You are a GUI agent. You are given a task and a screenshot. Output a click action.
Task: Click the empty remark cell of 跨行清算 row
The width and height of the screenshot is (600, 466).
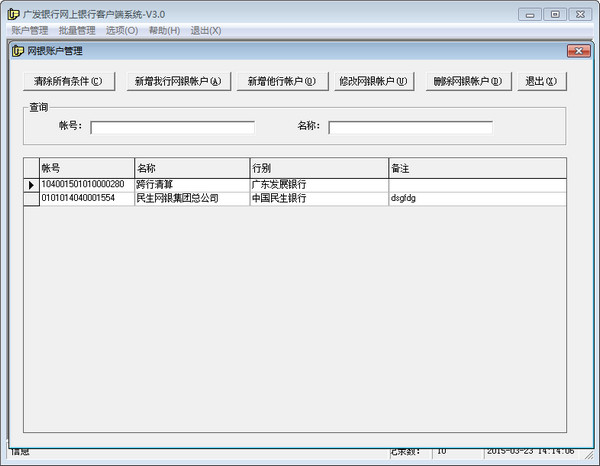click(478, 185)
